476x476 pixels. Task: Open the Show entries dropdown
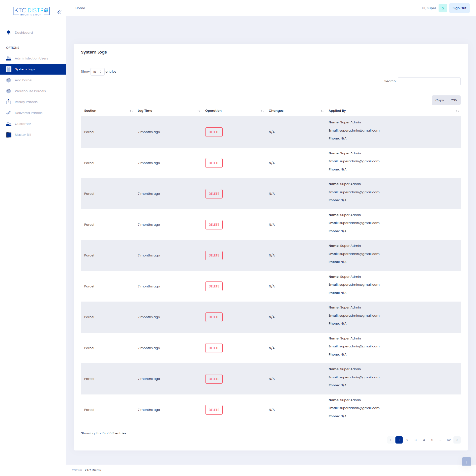click(x=97, y=72)
